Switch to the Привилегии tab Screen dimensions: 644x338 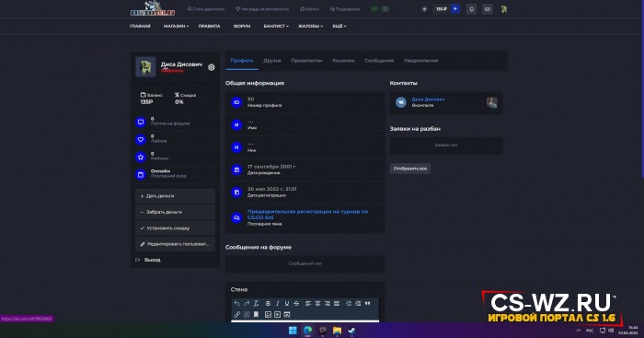(x=306, y=61)
